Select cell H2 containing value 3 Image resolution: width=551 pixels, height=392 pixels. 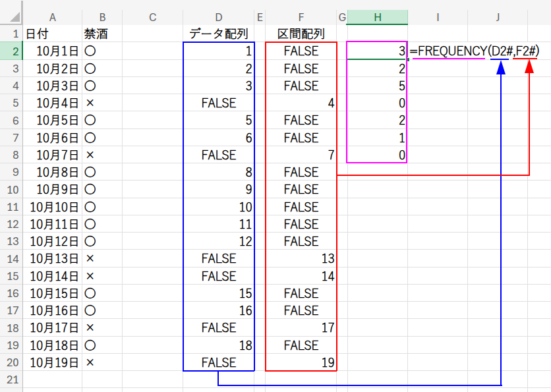[377, 51]
